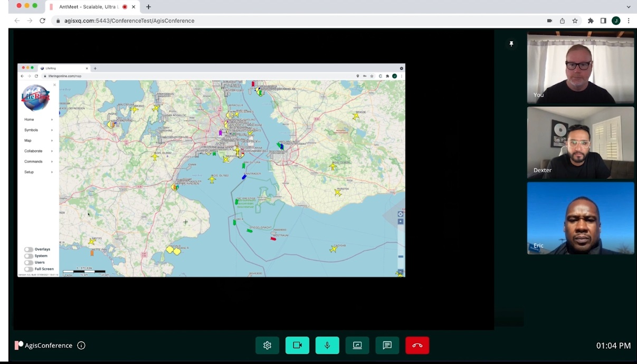The height and width of the screenshot is (364, 637).
Task: Reload the conference page
Action: click(43, 21)
